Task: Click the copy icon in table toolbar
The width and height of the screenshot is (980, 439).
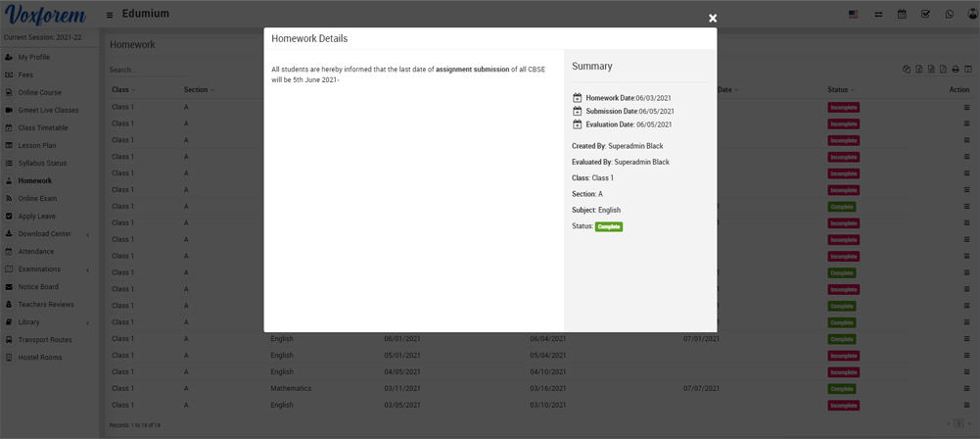Action: (x=907, y=70)
